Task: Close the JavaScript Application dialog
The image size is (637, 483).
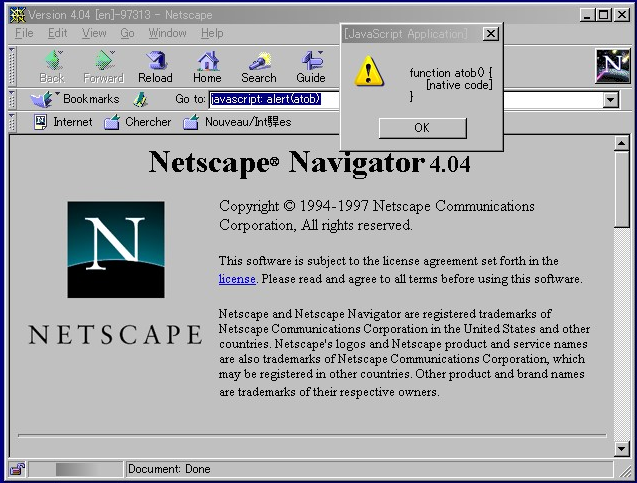Action: 491,34
